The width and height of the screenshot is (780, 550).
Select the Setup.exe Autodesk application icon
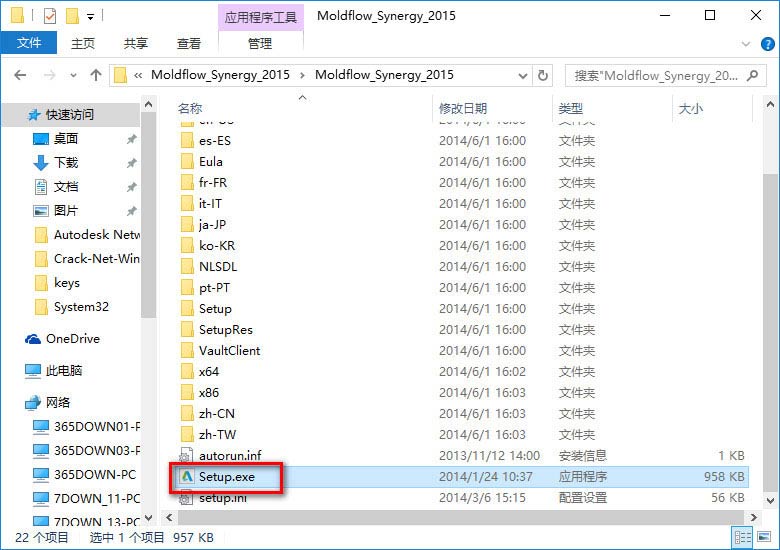coord(187,476)
